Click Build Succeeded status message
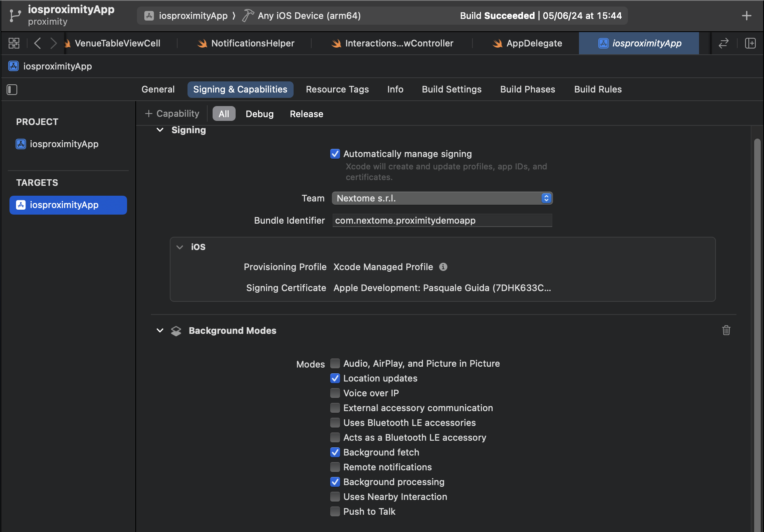 coord(541,16)
